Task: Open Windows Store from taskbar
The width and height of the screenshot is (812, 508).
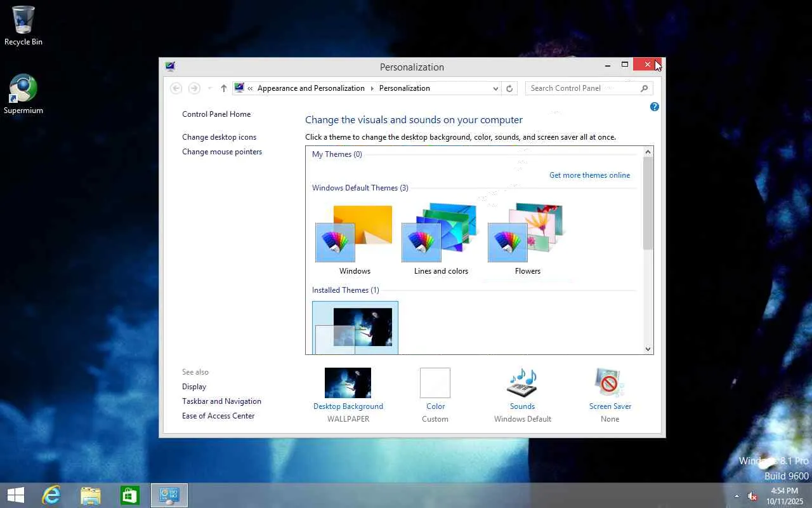Action: 130,495
